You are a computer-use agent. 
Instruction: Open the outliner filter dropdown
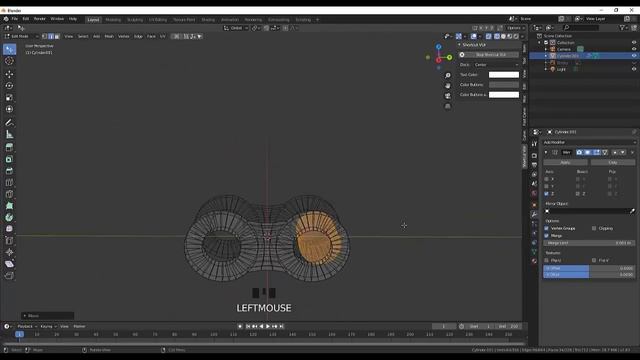pos(623,28)
